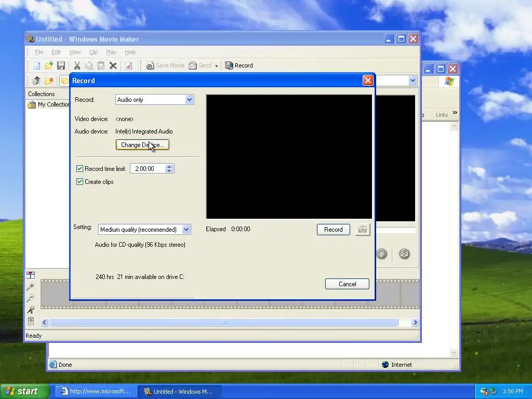The width and height of the screenshot is (532, 399).
Task: Click the Change Device button
Action: [142, 145]
